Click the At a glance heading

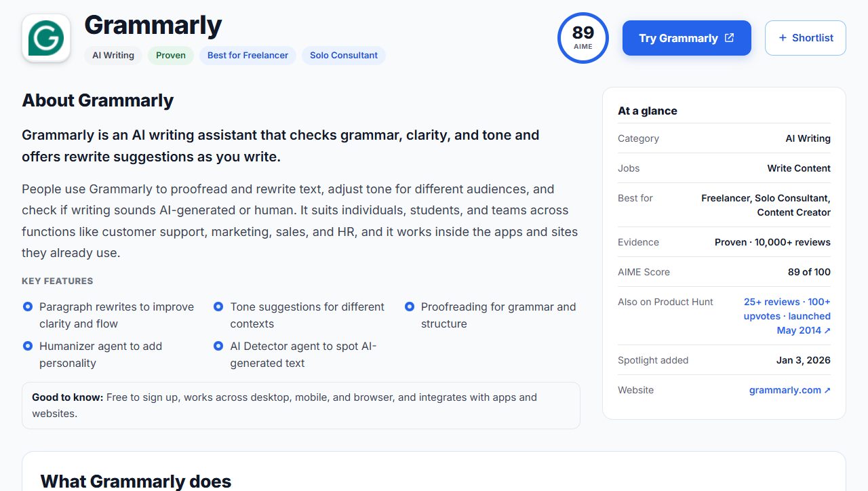pyautogui.click(x=648, y=111)
